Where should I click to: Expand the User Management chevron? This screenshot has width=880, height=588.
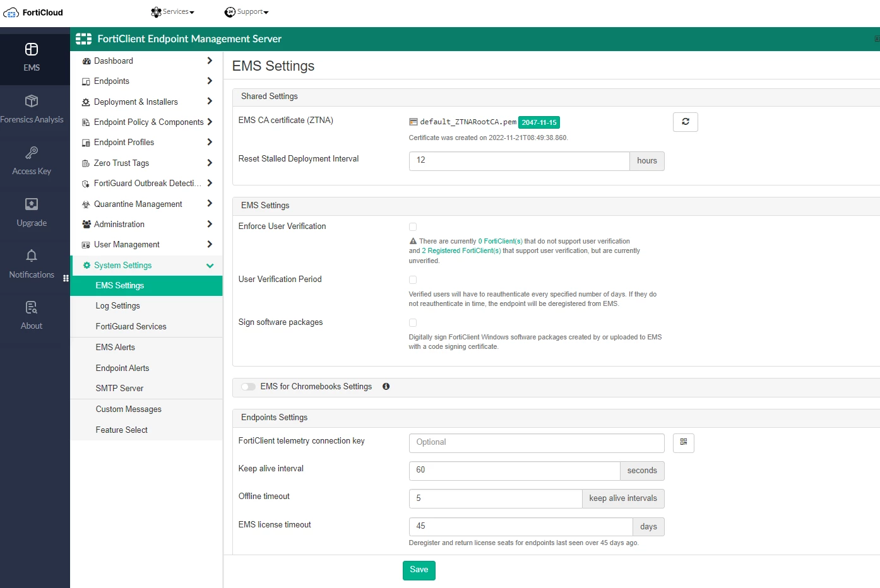210,244
